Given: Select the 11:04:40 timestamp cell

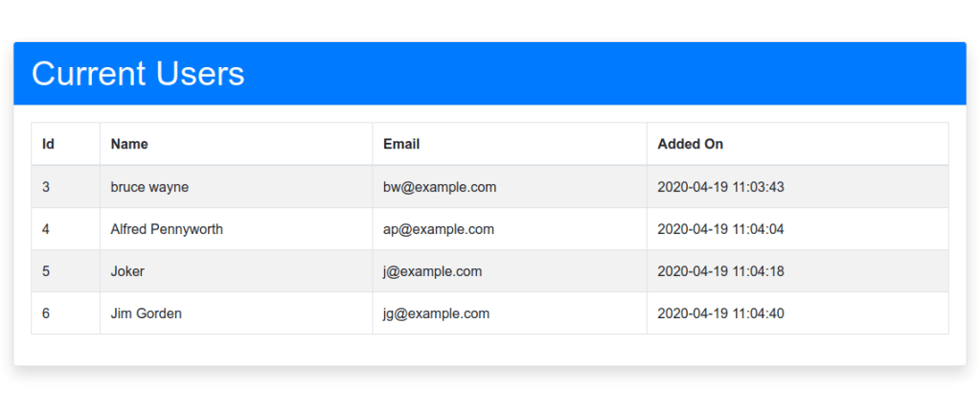Looking at the screenshot, I should point(720,313).
